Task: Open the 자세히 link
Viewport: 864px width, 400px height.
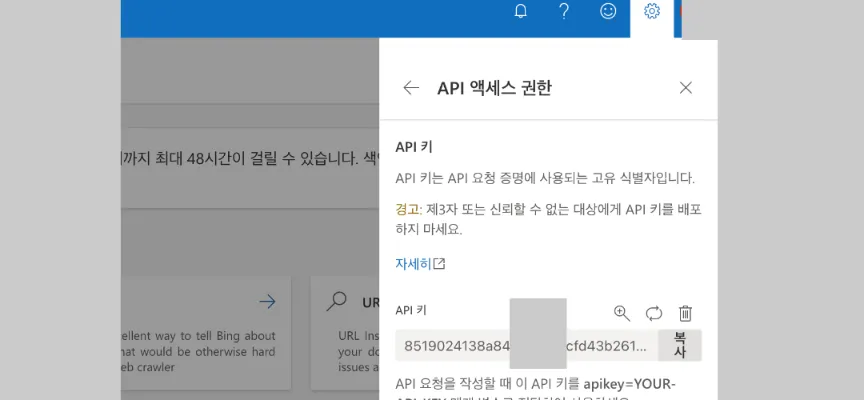Action: 420,264
